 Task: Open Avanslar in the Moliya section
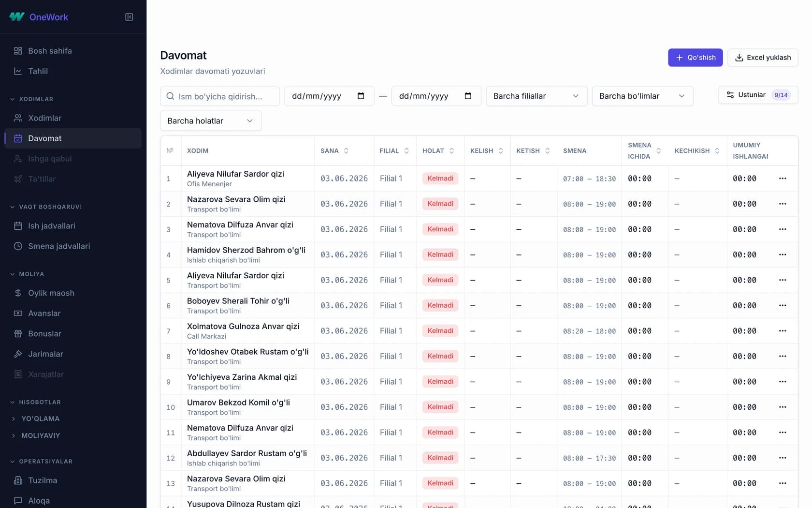pos(73,314)
